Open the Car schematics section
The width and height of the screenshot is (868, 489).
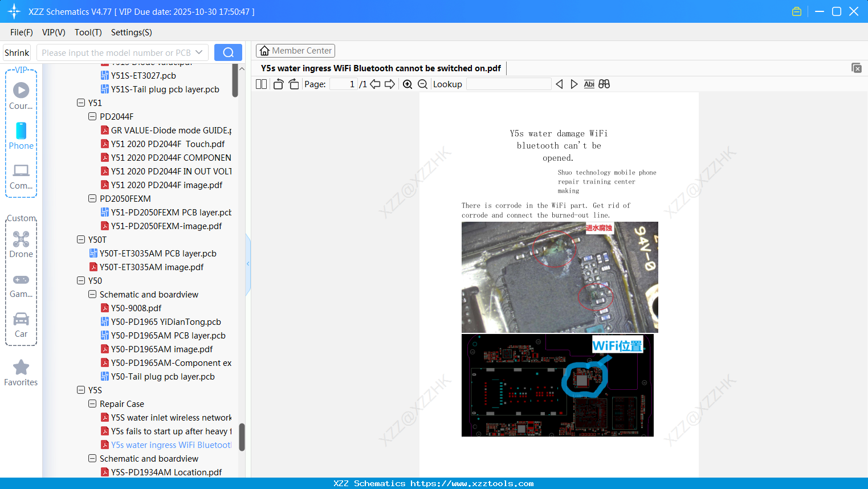coord(21,319)
